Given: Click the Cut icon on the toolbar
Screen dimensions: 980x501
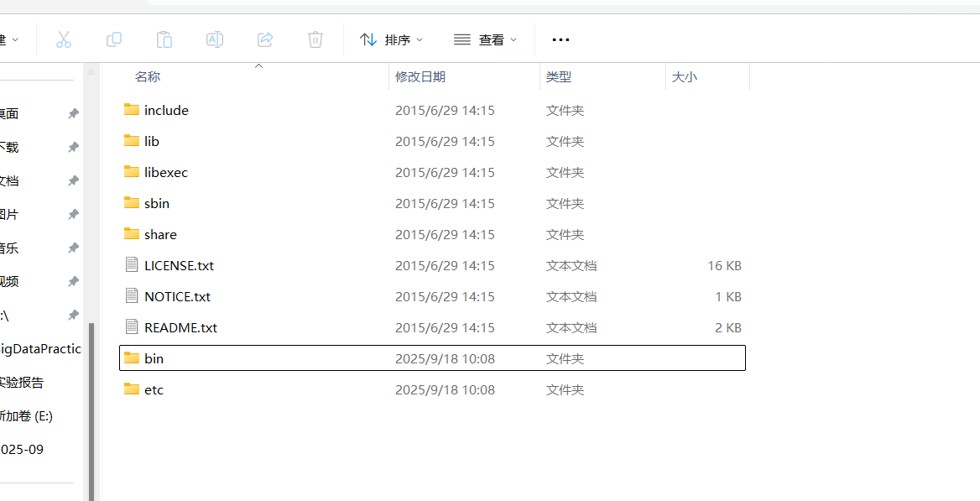Looking at the screenshot, I should click(x=64, y=39).
